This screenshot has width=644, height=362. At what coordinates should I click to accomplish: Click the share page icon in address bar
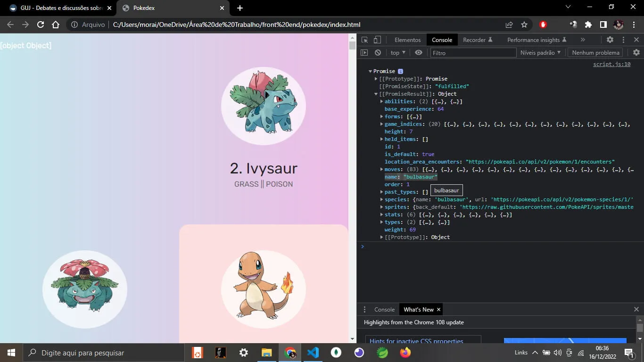[509, 25]
